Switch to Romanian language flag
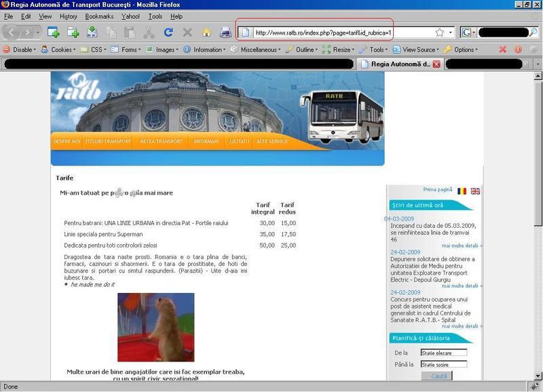The width and height of the screenshot is (543, 392). (462, 191)
